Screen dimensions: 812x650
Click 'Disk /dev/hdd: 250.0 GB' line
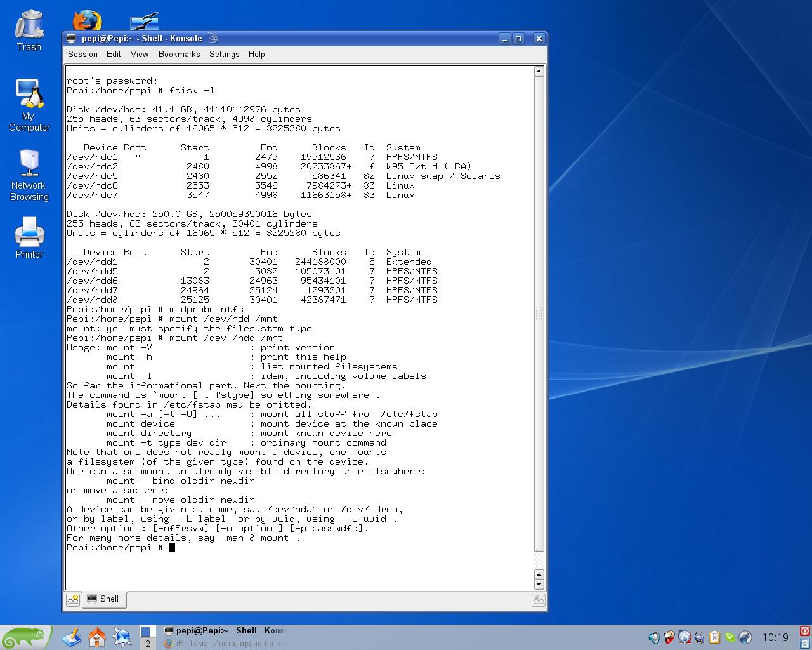click(189, 214)
